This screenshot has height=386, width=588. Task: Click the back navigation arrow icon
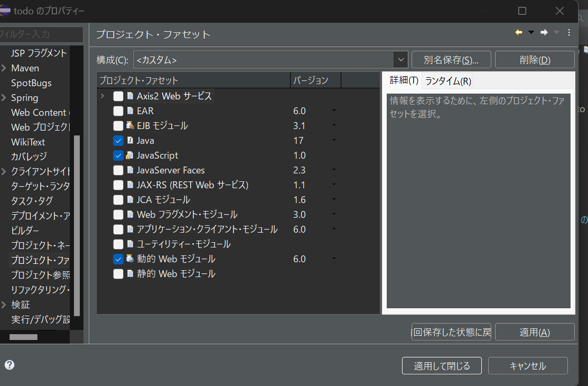(x=519, y=33)
